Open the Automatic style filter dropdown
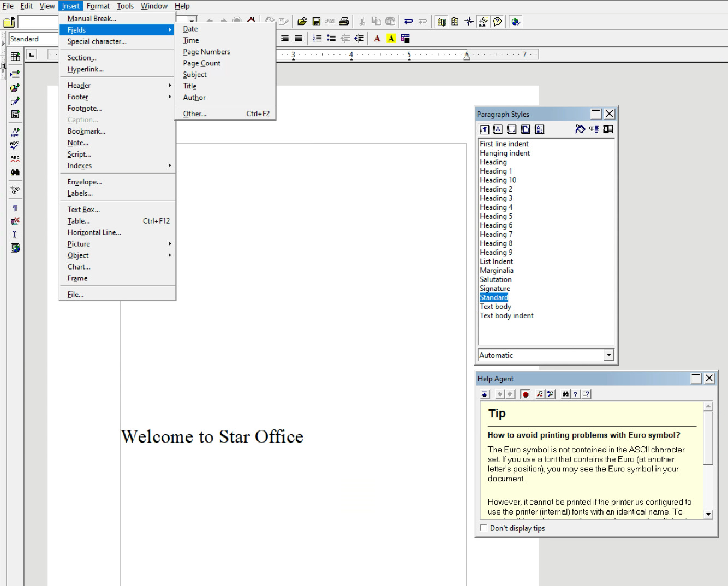This screenshot has width=728, height=586. (609, 355)
